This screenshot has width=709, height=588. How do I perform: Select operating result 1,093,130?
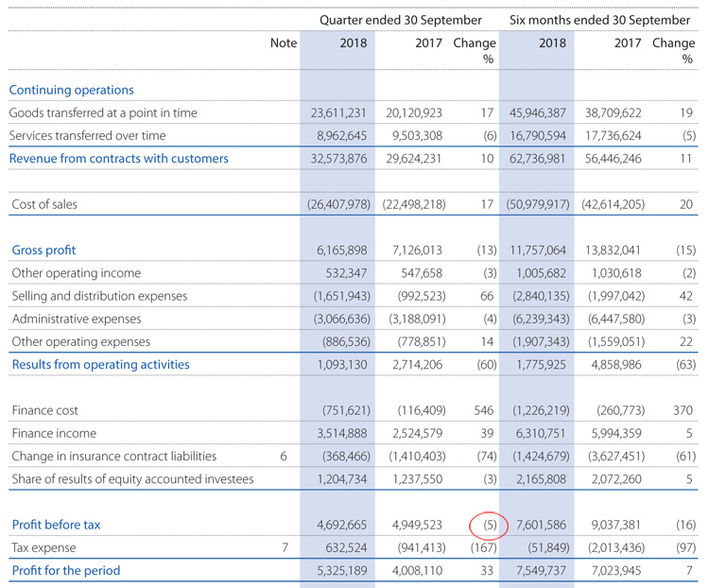click(x=342, y=365)
